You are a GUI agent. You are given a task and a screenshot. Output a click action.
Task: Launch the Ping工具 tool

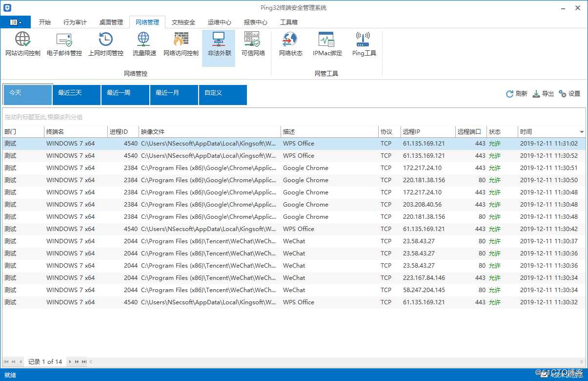[364, 45]
